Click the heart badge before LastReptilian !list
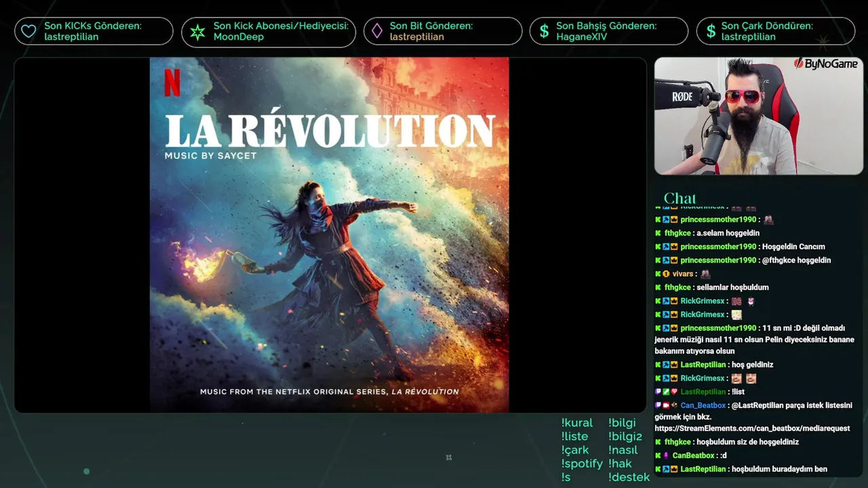 pos(674,392)
